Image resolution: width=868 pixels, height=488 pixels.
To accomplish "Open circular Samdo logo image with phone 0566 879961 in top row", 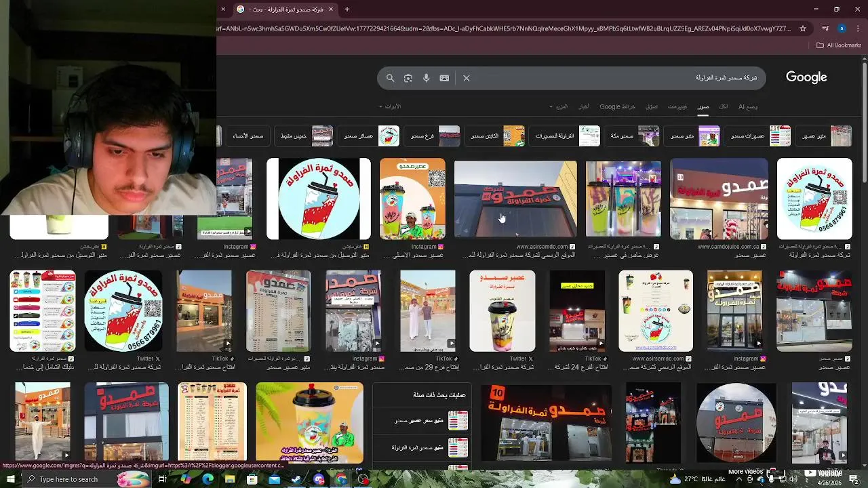I will [814, 199].
